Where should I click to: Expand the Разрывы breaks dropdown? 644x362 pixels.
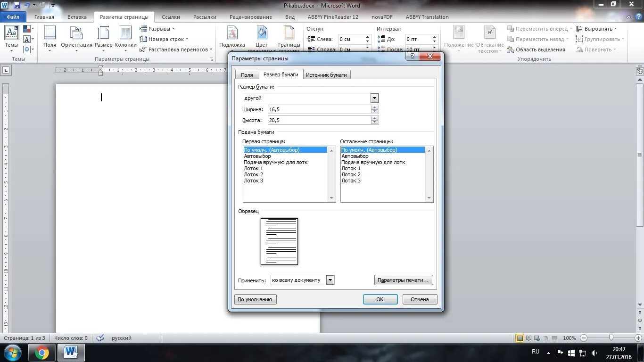157,29
